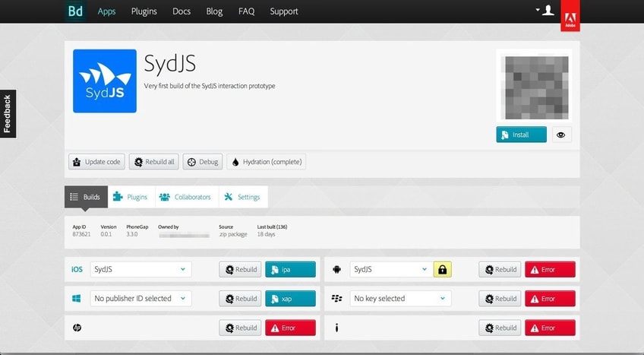Click the App ID value 873621
Image resolution: width=644 pixels, height=355 pixels.
click(81, 234)
